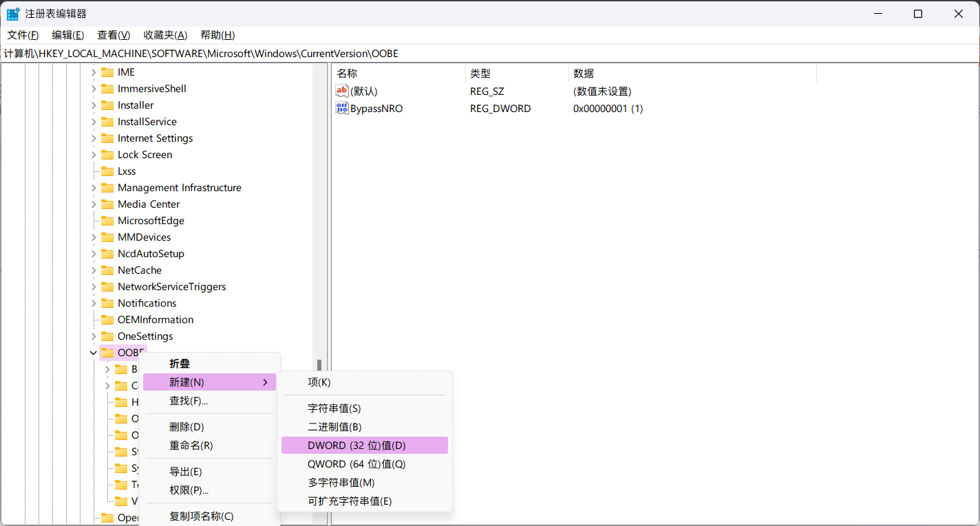Click the DWORD icon beside BypassNRO
This screenshot has width=980, height=526.
pos(342,108)
